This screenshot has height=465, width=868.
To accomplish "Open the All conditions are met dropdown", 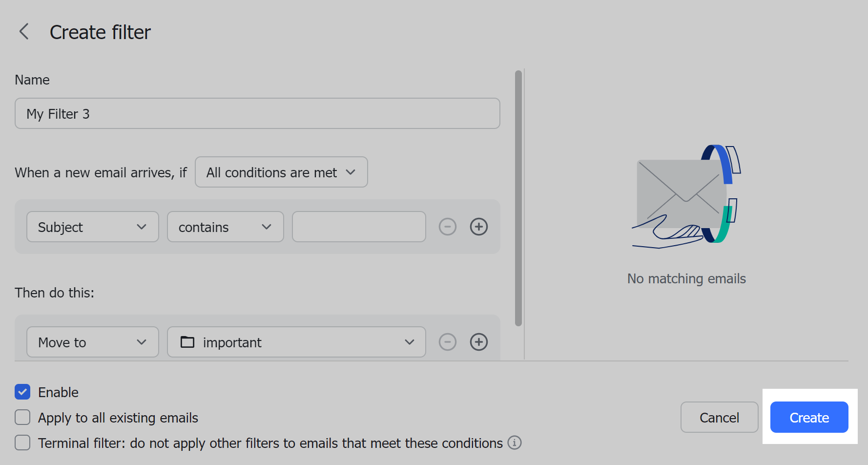I will point(281,172).
